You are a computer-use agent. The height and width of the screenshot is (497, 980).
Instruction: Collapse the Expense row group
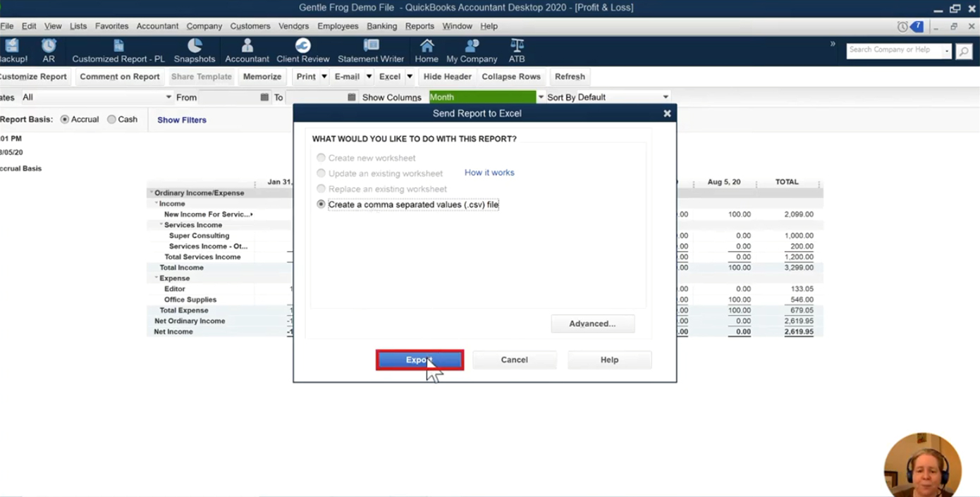[x=157, y=278]
